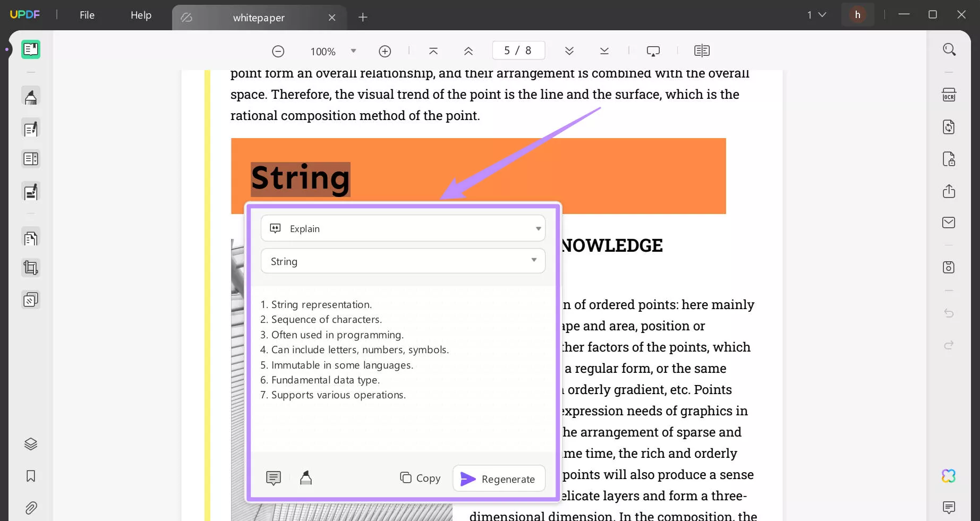Click the UPDF logo

coord(24,15)
